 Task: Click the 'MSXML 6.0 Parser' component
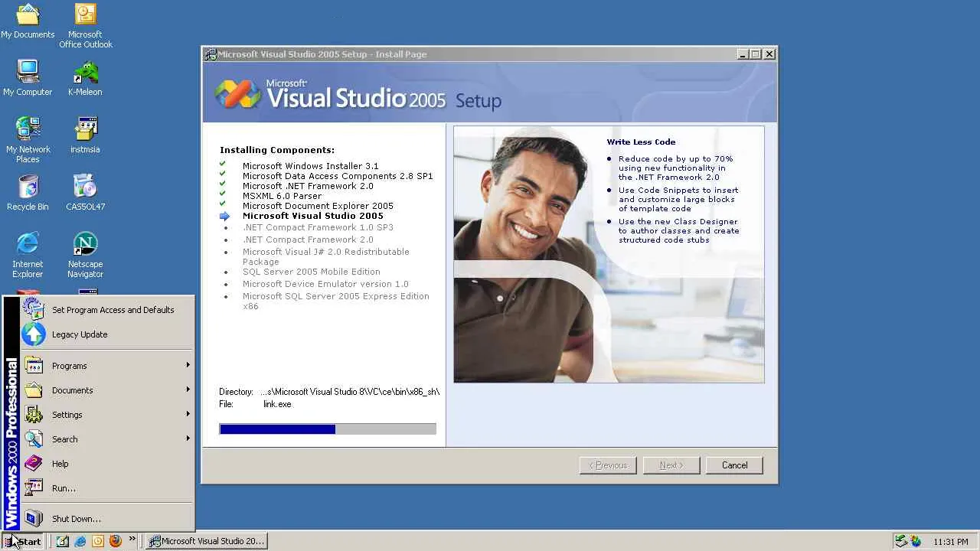[282, 196]
